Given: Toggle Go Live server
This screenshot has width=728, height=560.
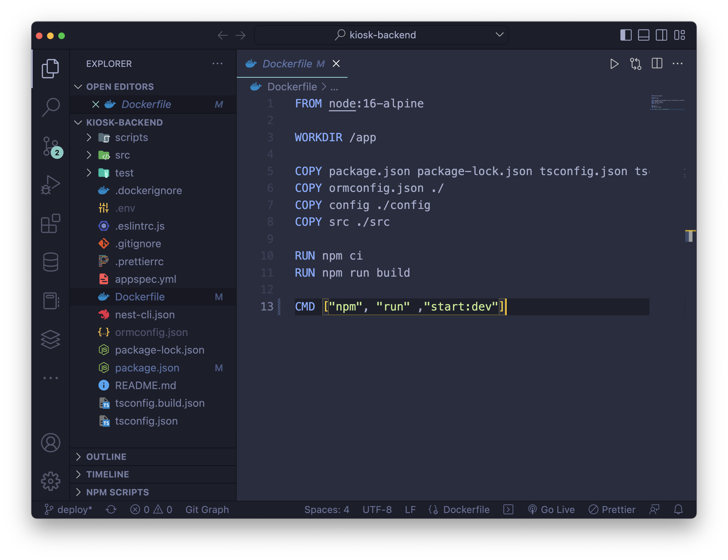Looking at the screenshot, I should click(551, 510).
